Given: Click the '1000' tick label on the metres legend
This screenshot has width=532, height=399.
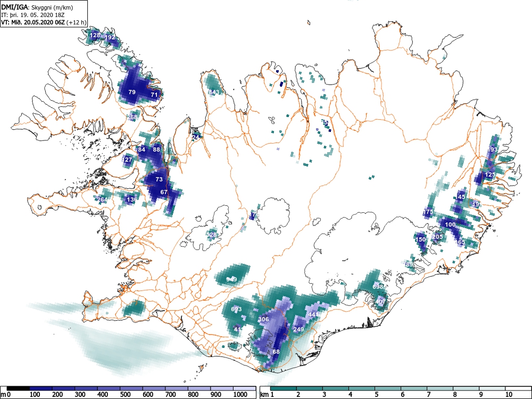Looking at the screenshot, I should pyautogui.click(x=240, y=395).
